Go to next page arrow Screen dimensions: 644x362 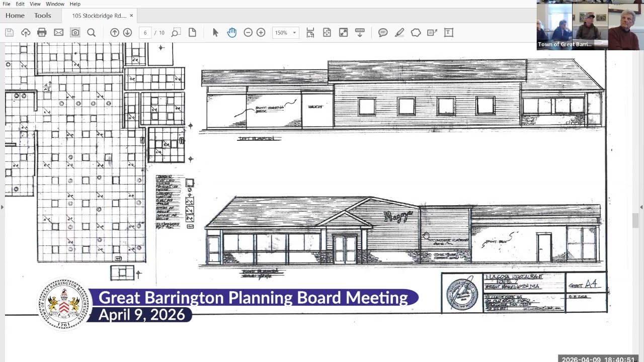click(x=127, y=33)
